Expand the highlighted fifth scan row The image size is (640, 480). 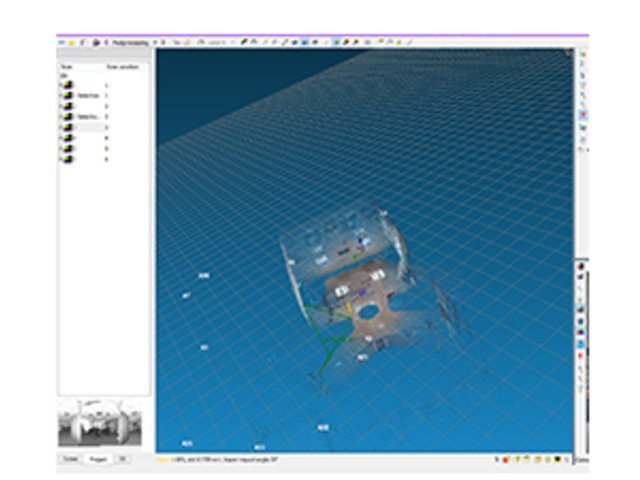[61, 127]
